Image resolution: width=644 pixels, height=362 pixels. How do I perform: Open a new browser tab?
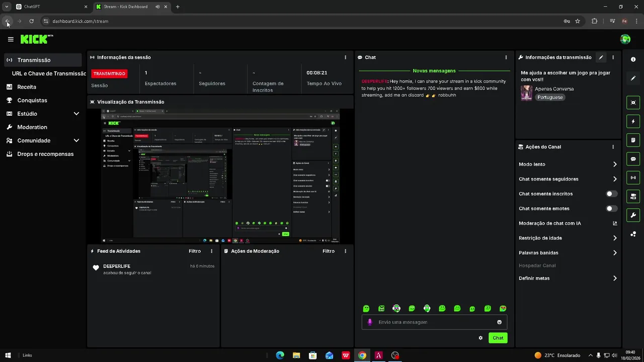pos(178,7)
